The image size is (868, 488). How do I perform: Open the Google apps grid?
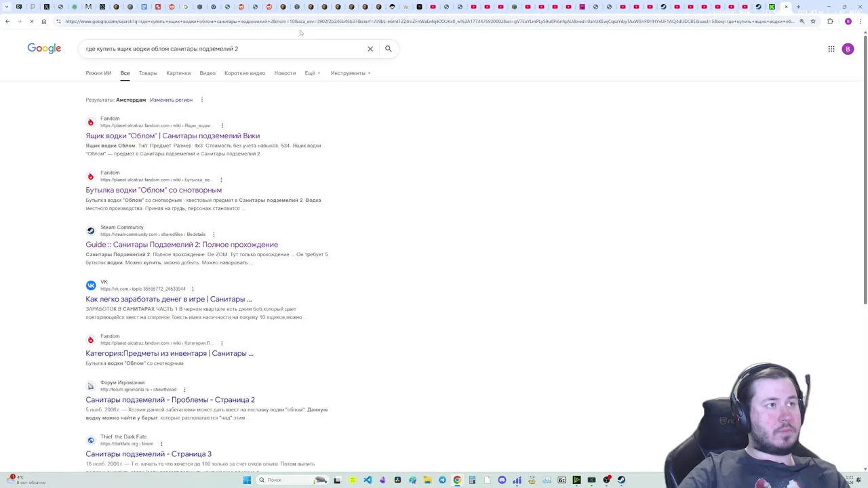(831, 49)
